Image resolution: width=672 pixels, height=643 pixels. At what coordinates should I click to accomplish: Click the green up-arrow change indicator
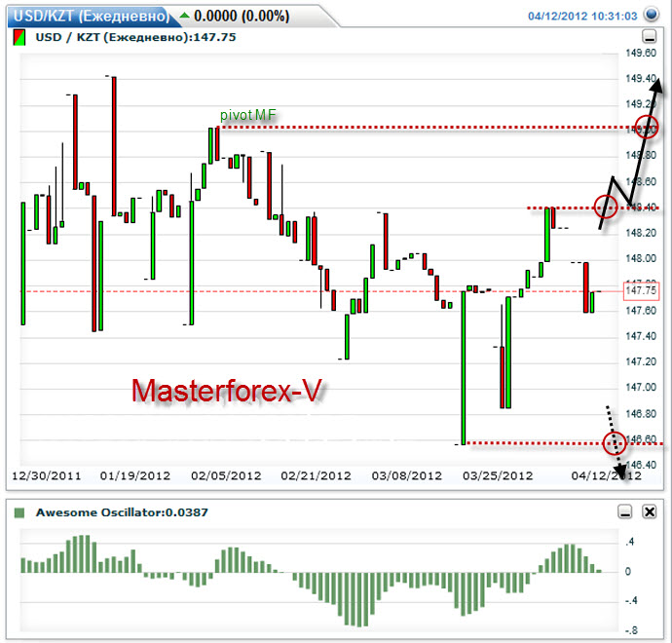click(184, 16)
